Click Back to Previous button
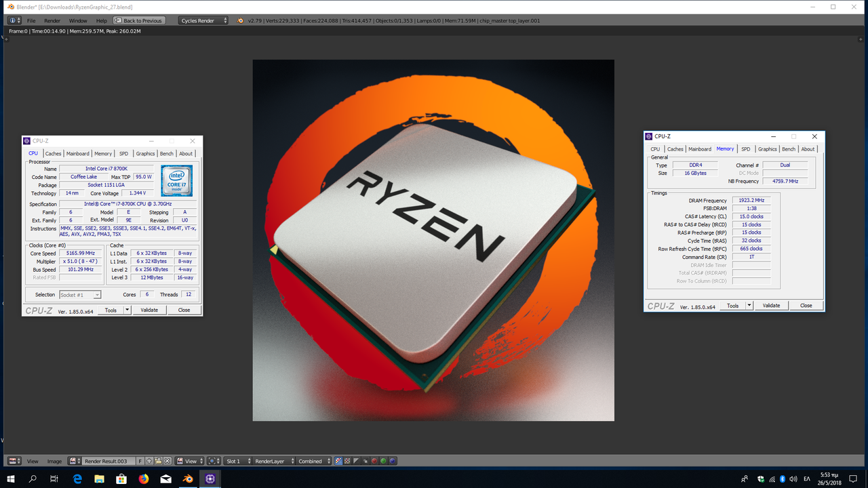Image resolution: width=868 pixels, height=488 pixels. [x=138, y=20]
